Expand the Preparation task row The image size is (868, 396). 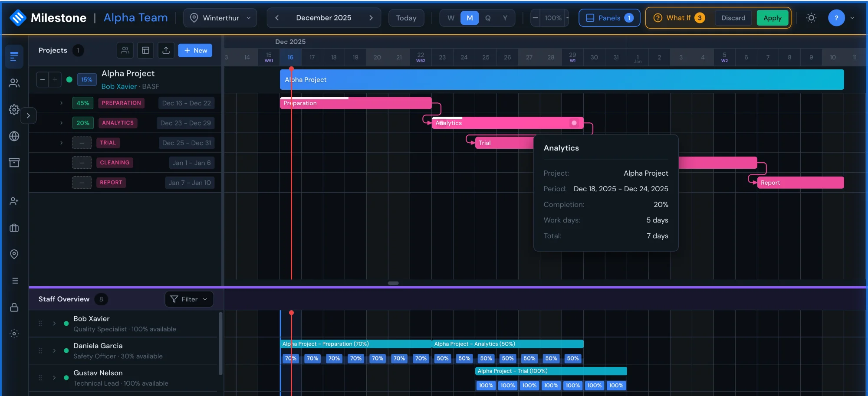coord(61,103)
